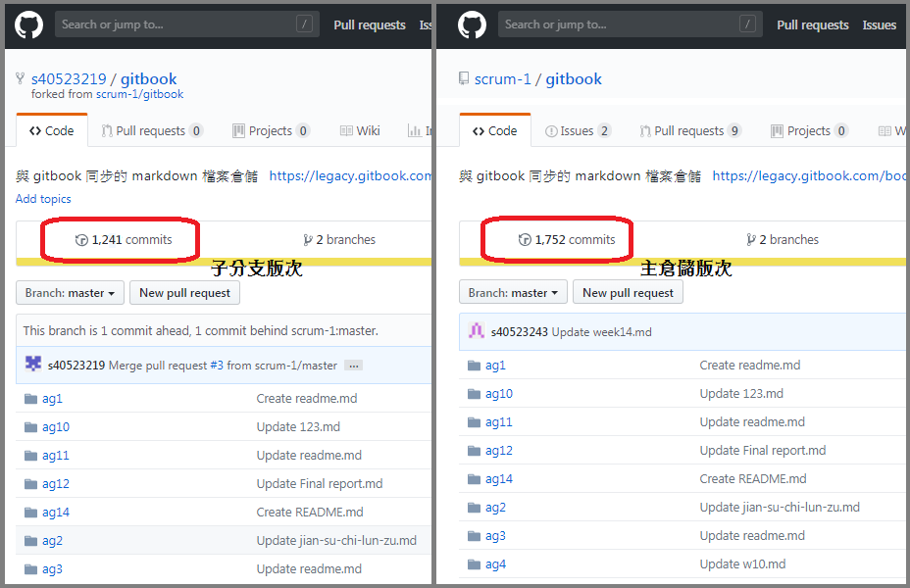Open ag2 folder in right repository
The width and height of the screenshot is (910, 588).
click(x=495, y=508)
